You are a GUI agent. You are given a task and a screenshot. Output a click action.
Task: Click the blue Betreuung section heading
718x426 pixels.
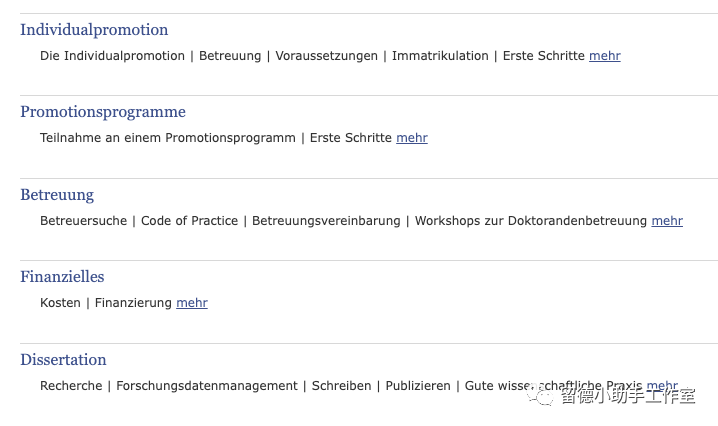click(57, 195)
